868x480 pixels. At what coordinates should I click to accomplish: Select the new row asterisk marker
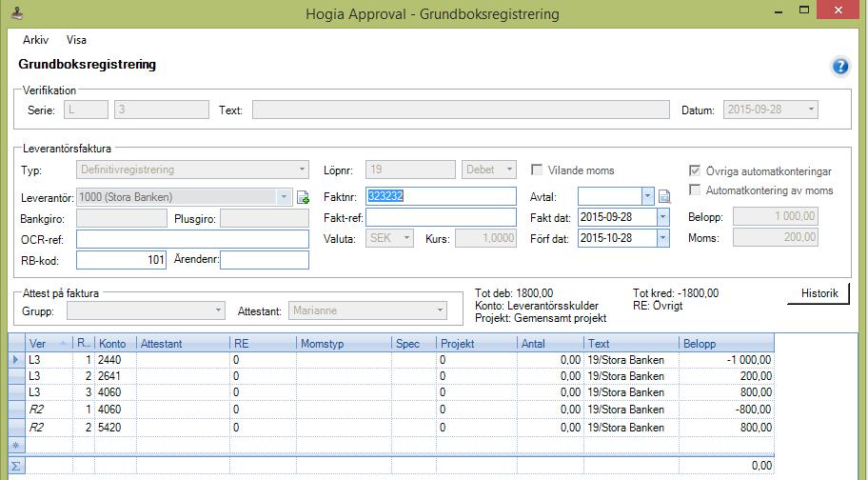point(16,445)
